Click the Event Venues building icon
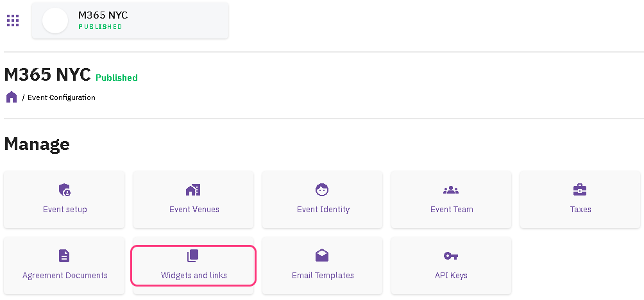This screenshot has height=300, width=644. [194, 190]
